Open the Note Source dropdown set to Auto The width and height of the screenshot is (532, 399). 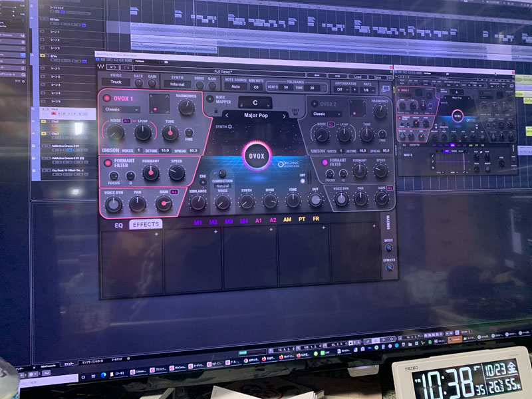pyautogui.click(x=235, y=86)
